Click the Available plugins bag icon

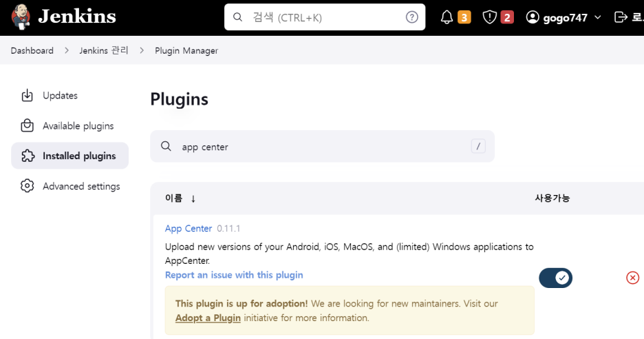pos(27,125)
